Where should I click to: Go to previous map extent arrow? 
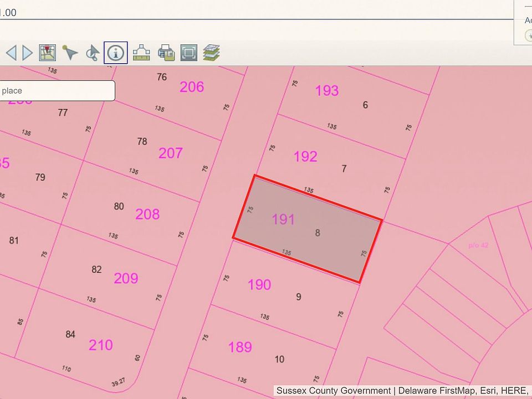11,53
